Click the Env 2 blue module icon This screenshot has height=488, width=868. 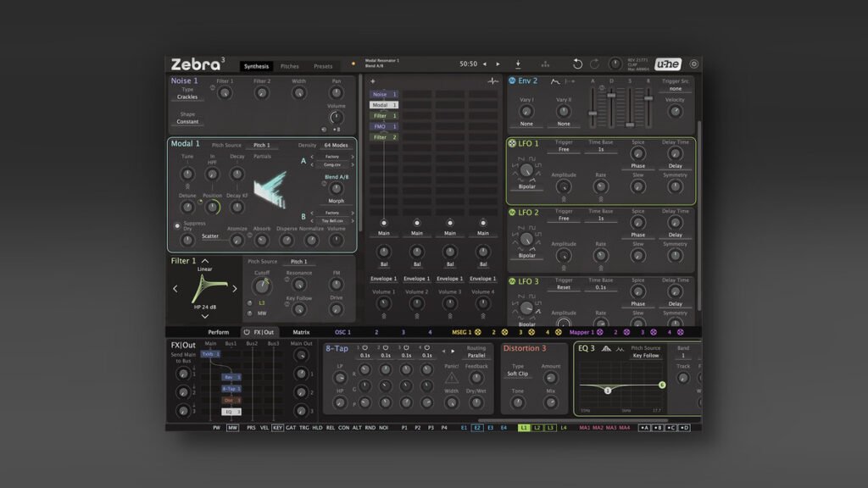[512, 80]
